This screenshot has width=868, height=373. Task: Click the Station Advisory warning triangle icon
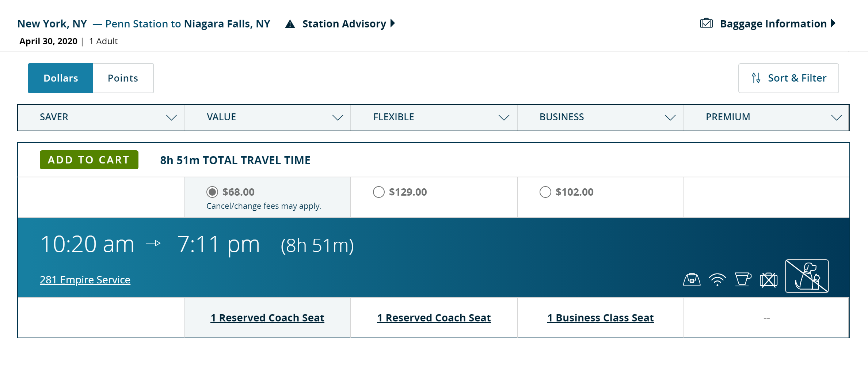point(290,24)
